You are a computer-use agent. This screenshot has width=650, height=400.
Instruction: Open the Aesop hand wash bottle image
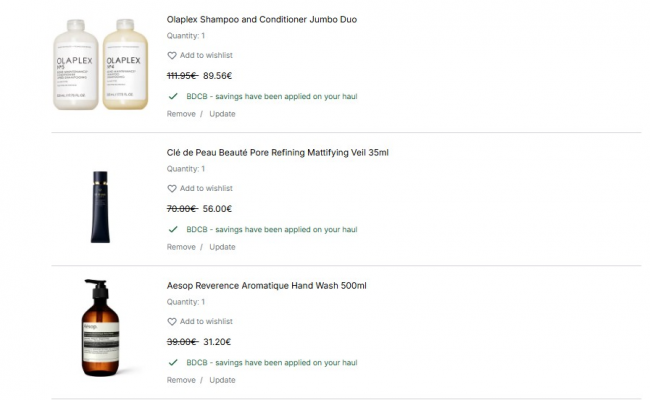tap(100, 328)
